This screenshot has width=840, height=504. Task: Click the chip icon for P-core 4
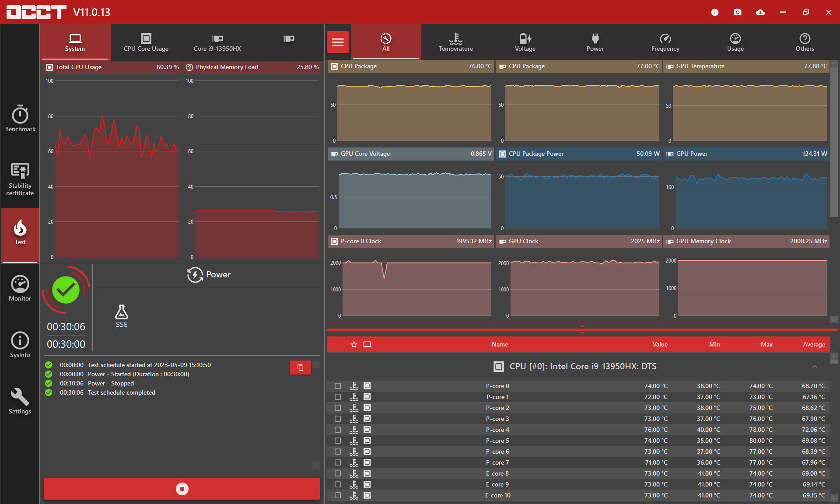pos(367,430)
